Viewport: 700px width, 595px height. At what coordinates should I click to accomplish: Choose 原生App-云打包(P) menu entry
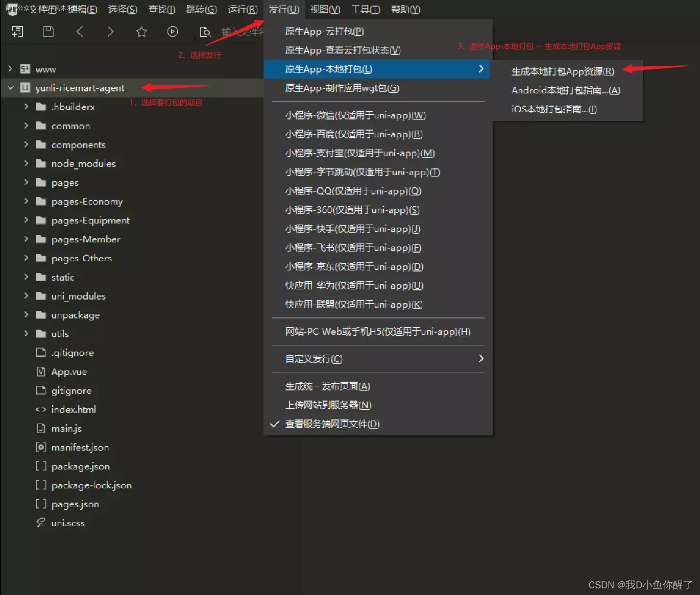pos(324,32)
